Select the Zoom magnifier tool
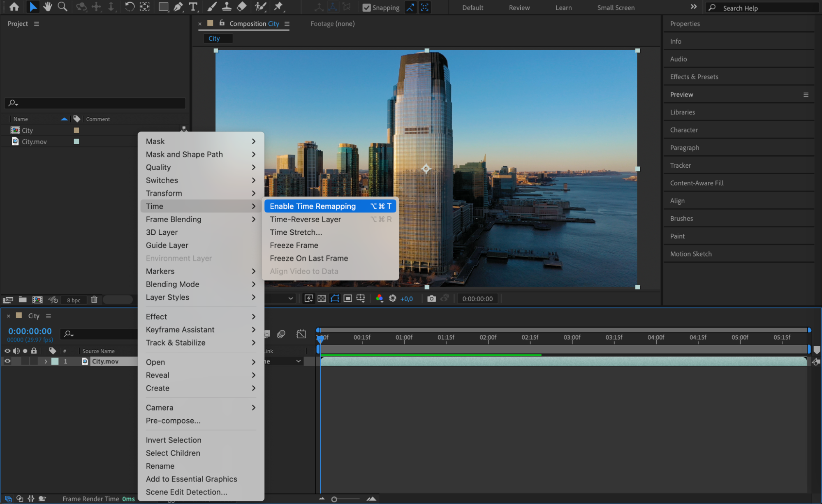 tap(63, 7)
